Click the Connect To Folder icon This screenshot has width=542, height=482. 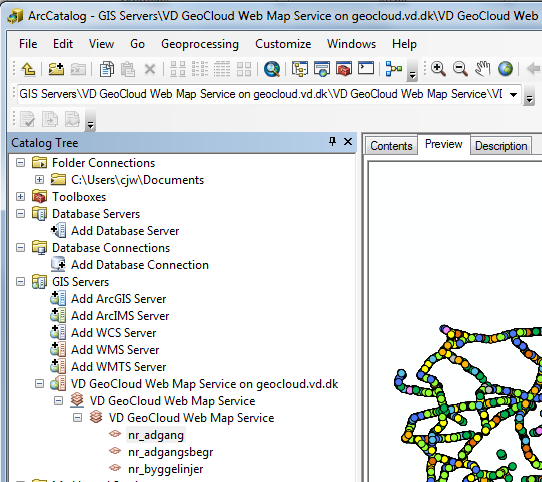pyautogui.click(x=56, y=69)
